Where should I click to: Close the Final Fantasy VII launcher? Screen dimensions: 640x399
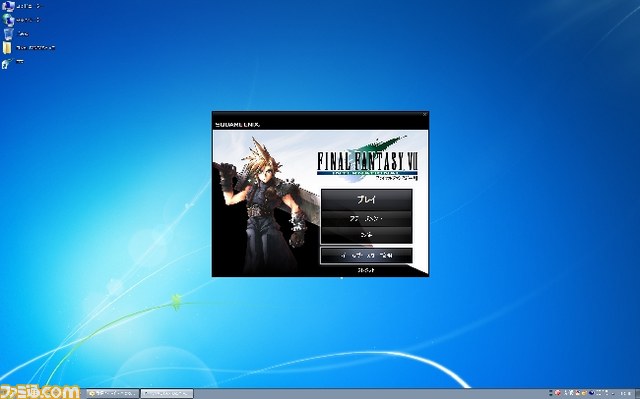point(424,115)
